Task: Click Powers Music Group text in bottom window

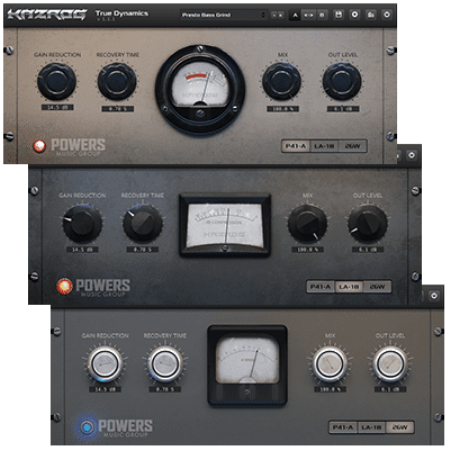Action: click(126, 428)
